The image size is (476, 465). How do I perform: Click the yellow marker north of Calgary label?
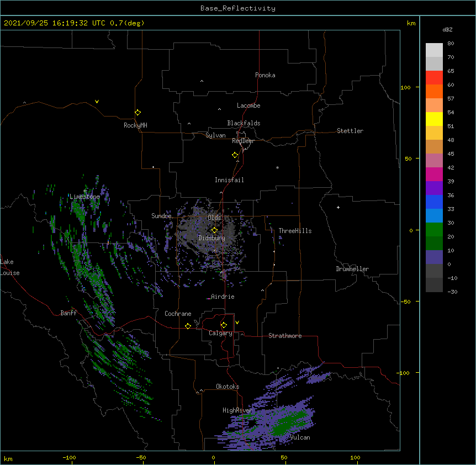(224, 325)
